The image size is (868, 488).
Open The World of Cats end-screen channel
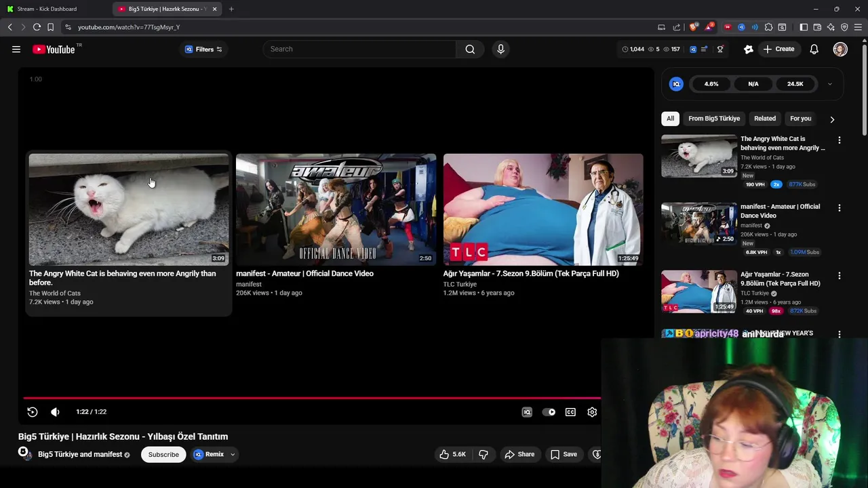click(55, 293)
